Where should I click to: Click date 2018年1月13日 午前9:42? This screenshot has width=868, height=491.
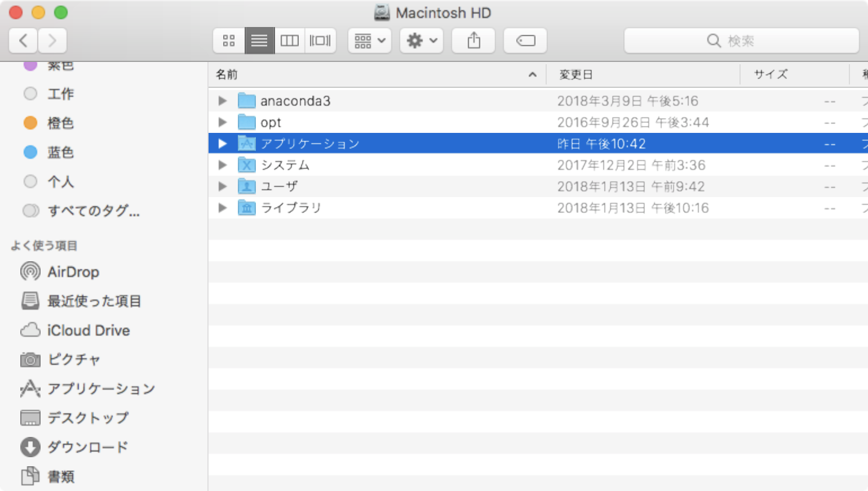[x=631, y=186]
